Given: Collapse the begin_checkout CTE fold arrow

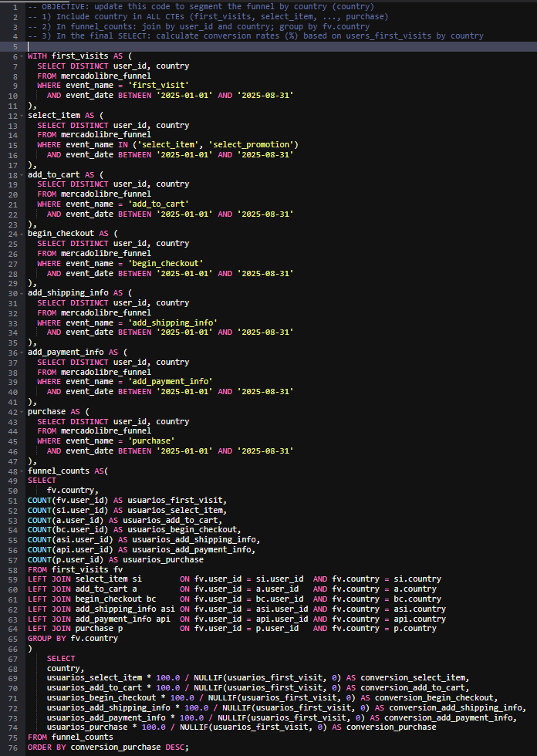Looking at the screenshot, I should click(x=22, y=235).
